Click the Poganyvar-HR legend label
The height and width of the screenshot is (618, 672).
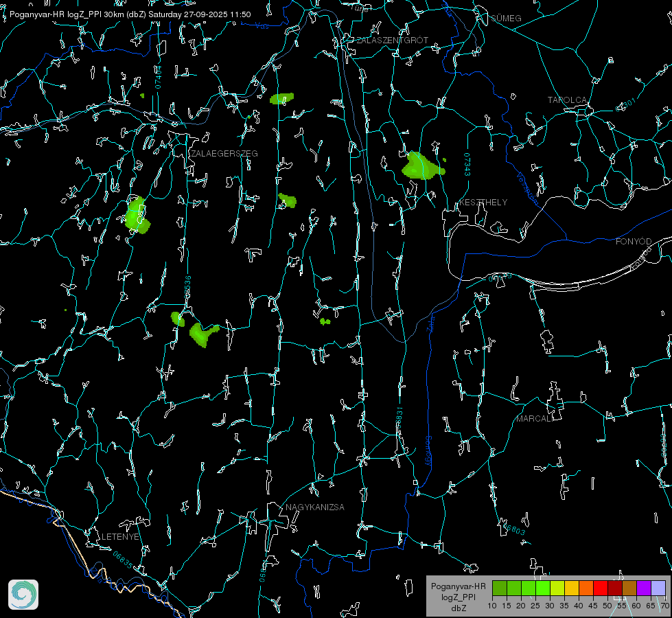(458, 586)
